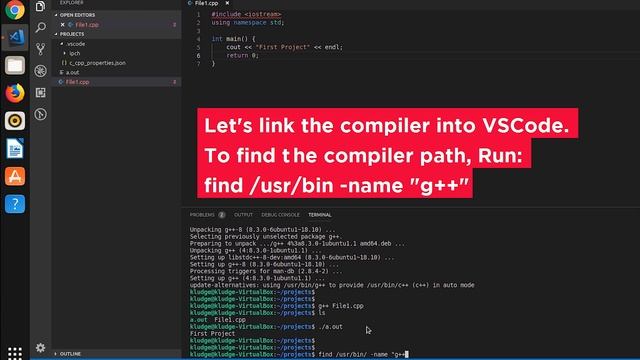Select File1.cpp in the Projects tree
The width and height of the screenshot is (640, 360).
(x=78, y=82)
